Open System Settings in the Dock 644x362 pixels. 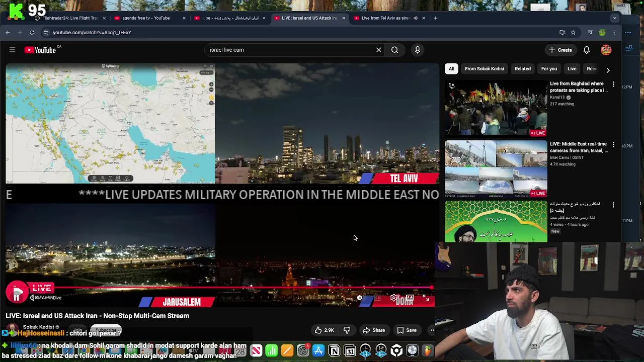303,350
